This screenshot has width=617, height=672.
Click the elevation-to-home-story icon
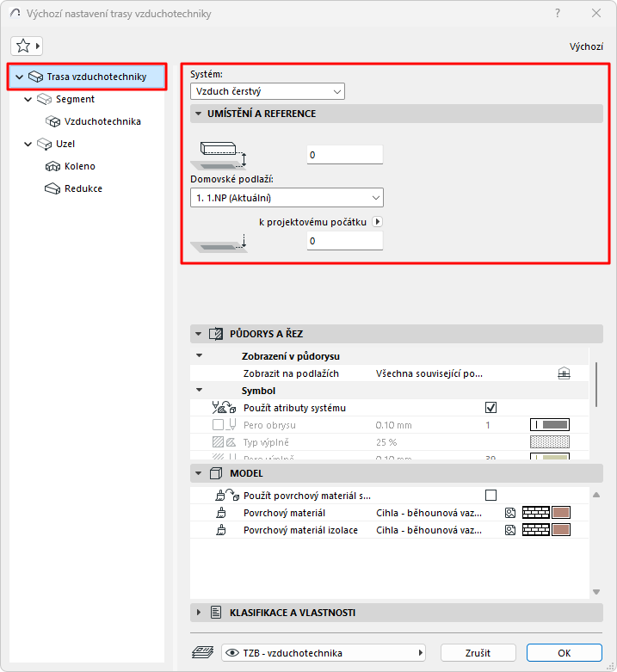click(219, 155)
